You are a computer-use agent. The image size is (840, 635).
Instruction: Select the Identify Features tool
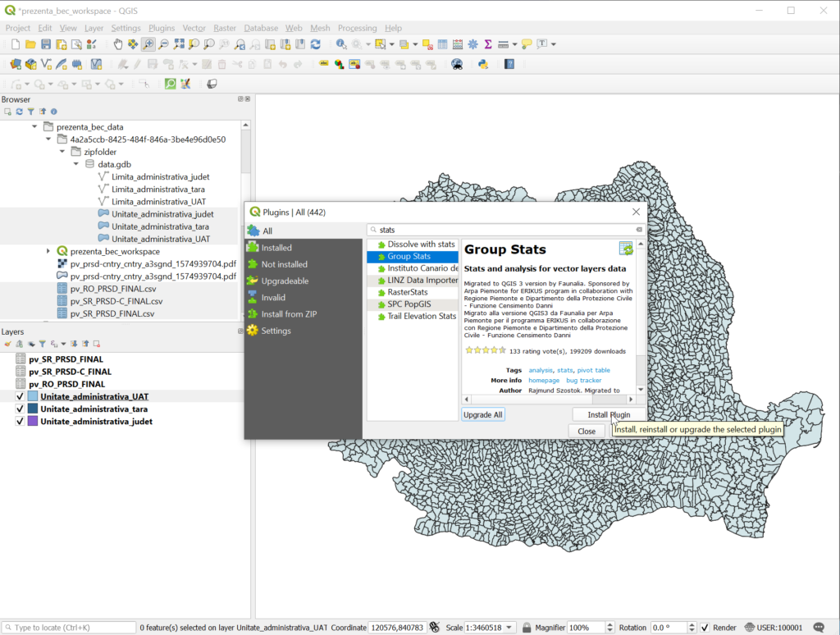click(x=341, y=44)
